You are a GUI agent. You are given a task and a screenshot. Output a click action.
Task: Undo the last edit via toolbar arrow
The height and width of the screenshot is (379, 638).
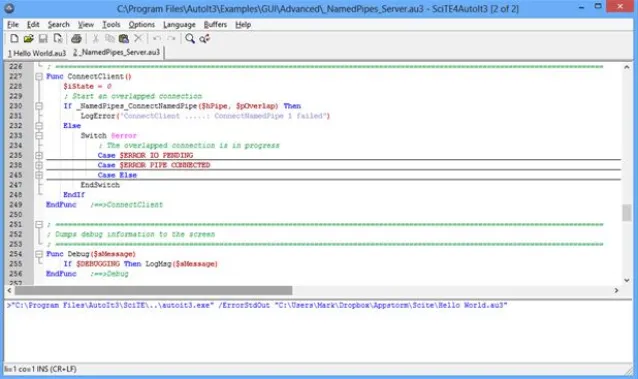157,39
